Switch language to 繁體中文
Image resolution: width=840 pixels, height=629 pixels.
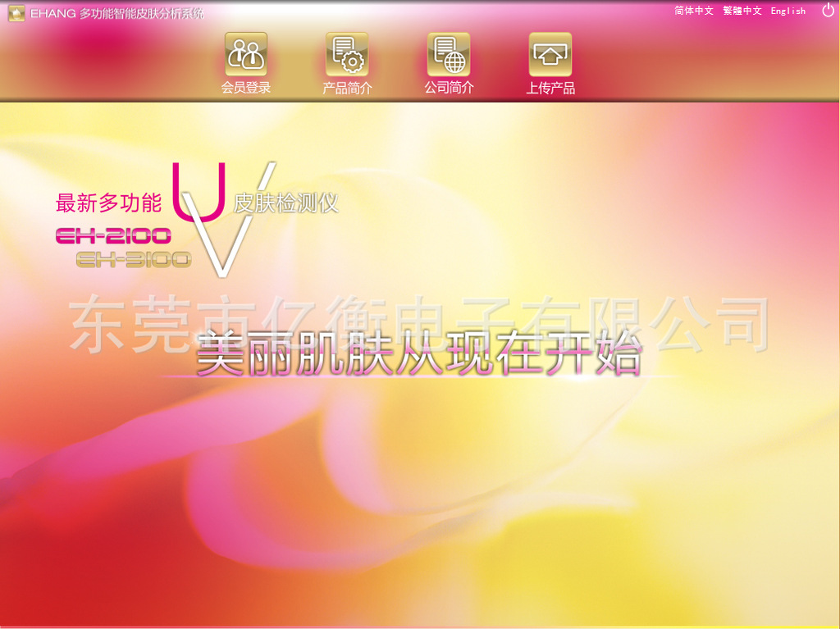pyautogui.click(x=742, y=11)
